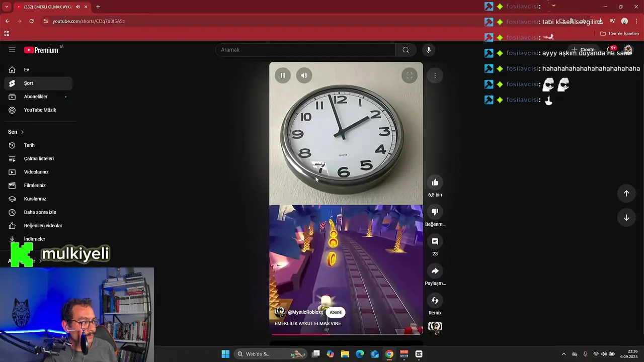Pause the playing Short
The width and height of the screenshot is (644, 362).
pyautogui.click(x=283, y=75)
